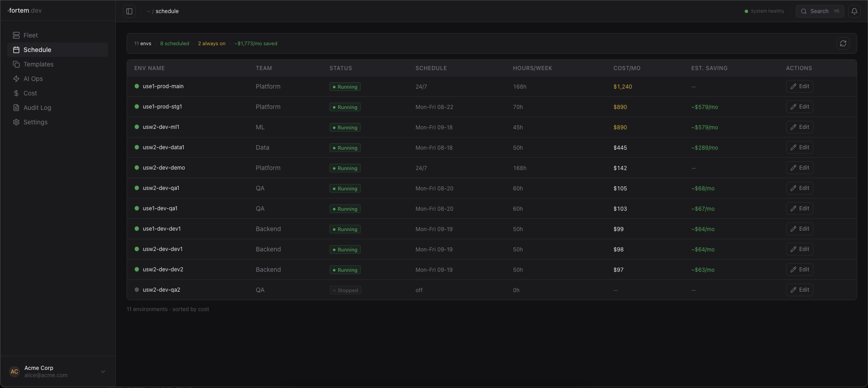Click fortem.dev logo
Image resolution: width=868 pixels, height=388 pixels.
click(25, 10)
